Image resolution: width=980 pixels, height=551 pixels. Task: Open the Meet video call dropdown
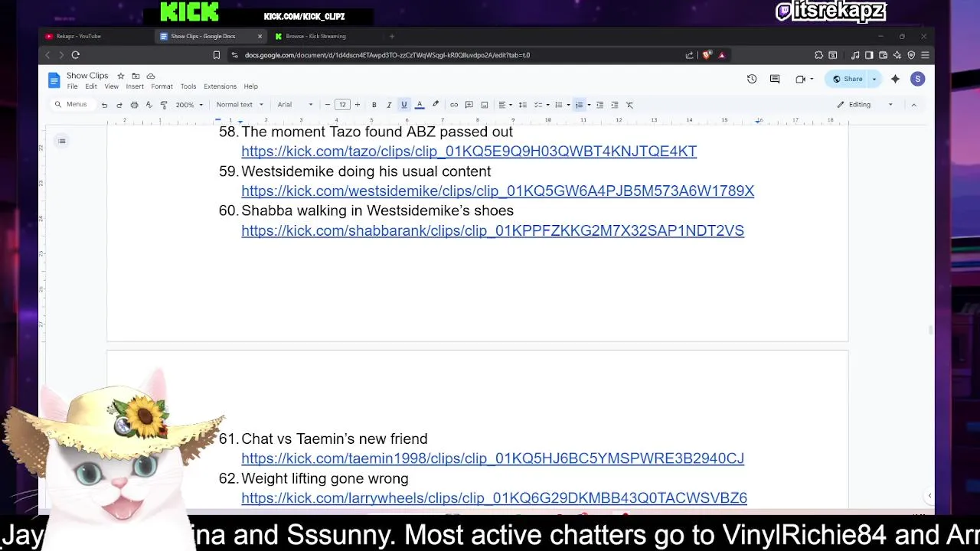(804, 79)
